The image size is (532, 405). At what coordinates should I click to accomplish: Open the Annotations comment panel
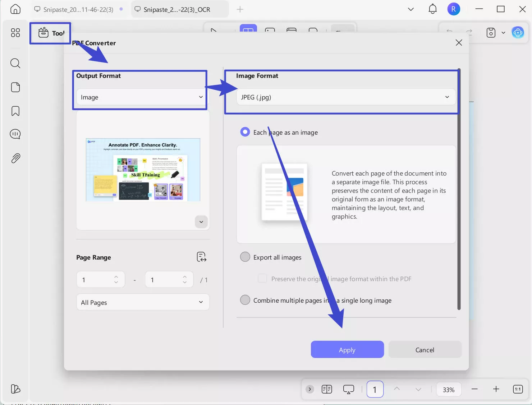pos(15,134)
